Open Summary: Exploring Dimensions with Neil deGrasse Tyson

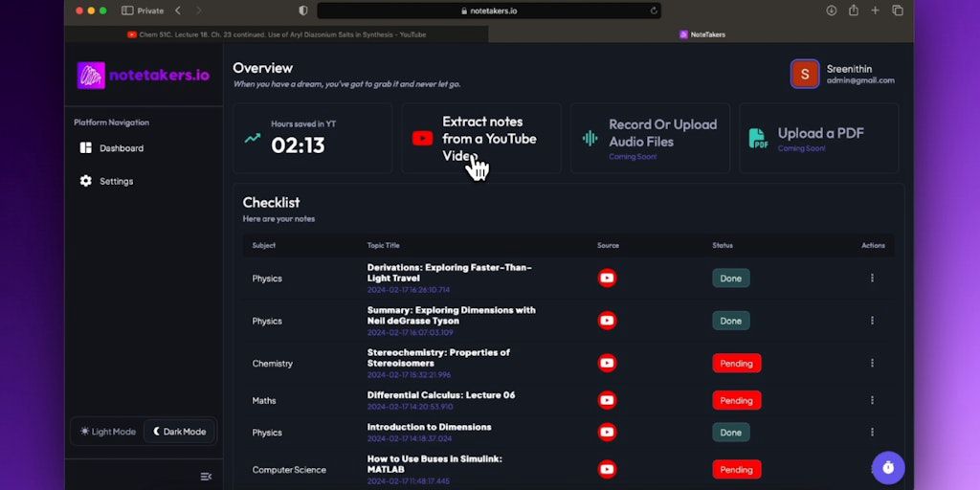[x=452, y=315]
